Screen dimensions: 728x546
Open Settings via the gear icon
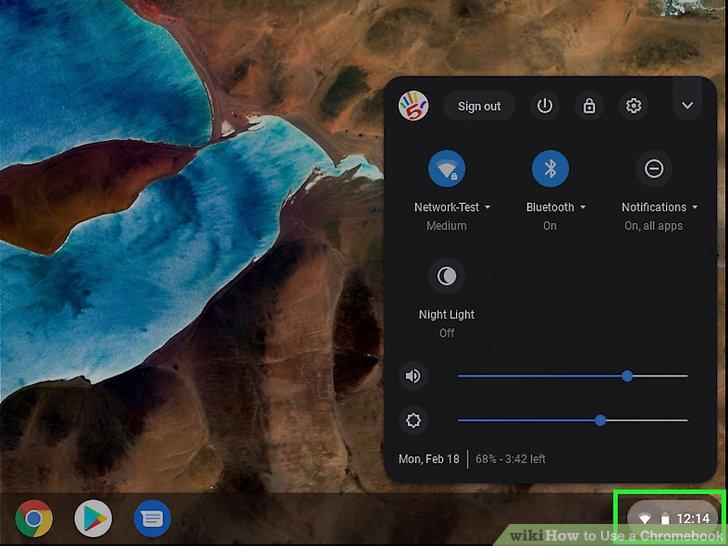(634, 106)
